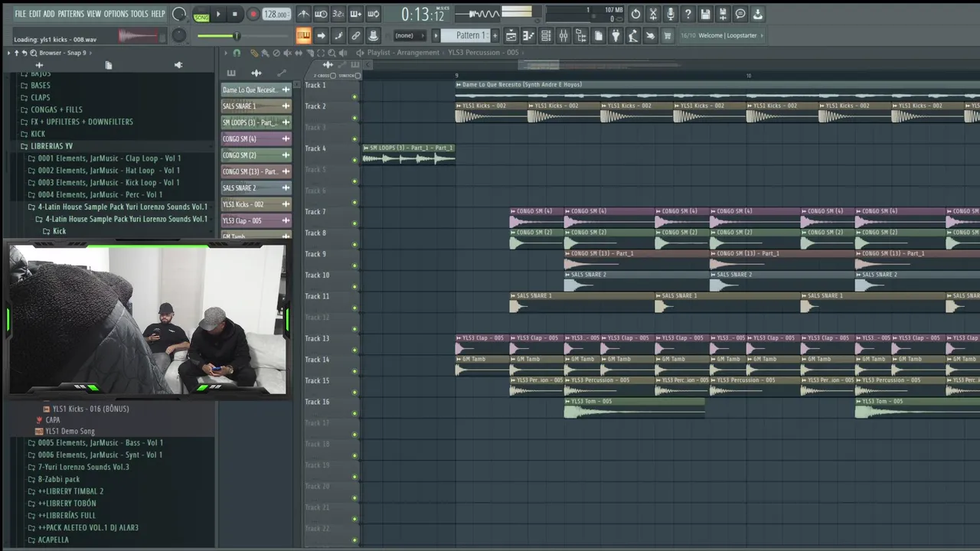Toggle the loop record stamp icon
Viewport: 980px width, 551px height.
pyautogui.click(x=373, y=35)
